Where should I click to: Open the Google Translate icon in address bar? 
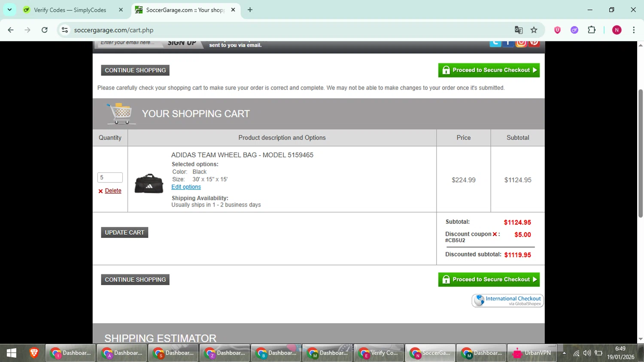519,30
